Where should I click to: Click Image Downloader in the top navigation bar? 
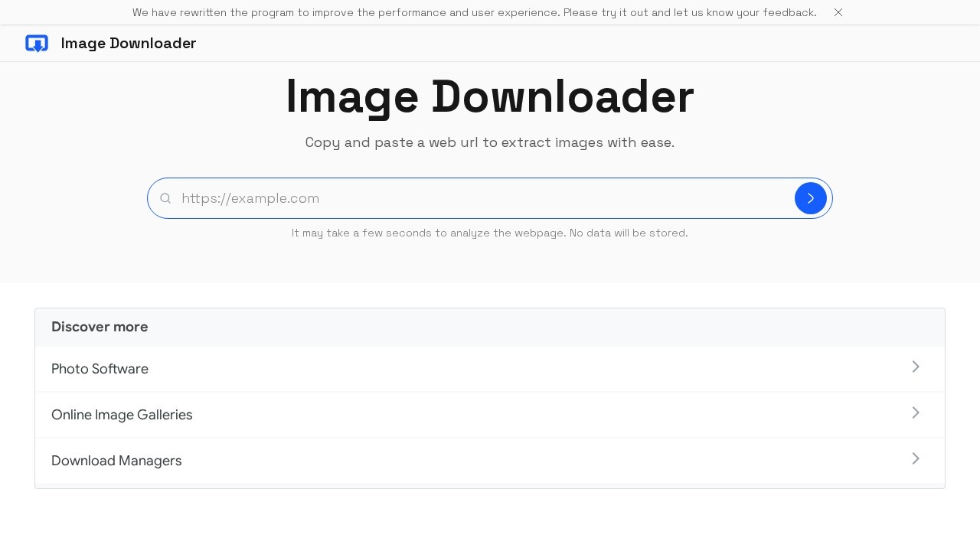[x=129, y=44]
